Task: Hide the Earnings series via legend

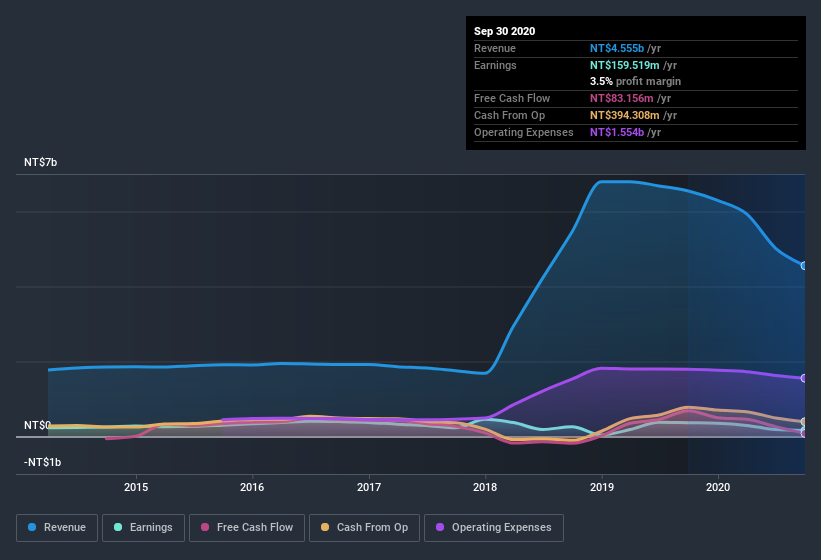Action: pos(143,527)
